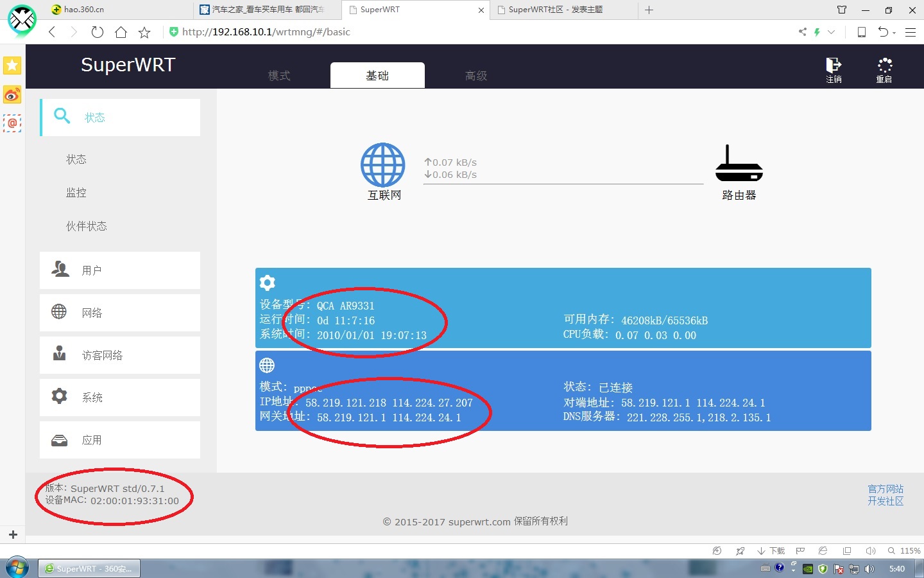Click the 360 browser logo avatar

(x=22, y=21)
